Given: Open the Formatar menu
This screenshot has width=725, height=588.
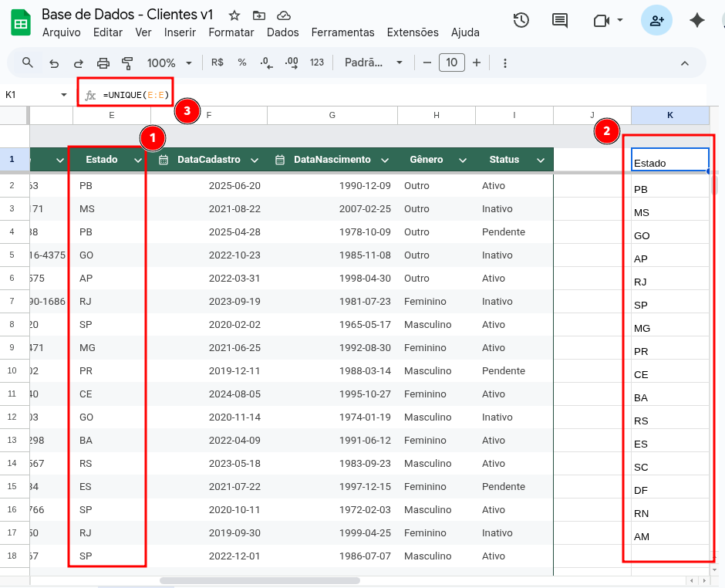Looking at the screenshot, I should (x=231, y=32).
